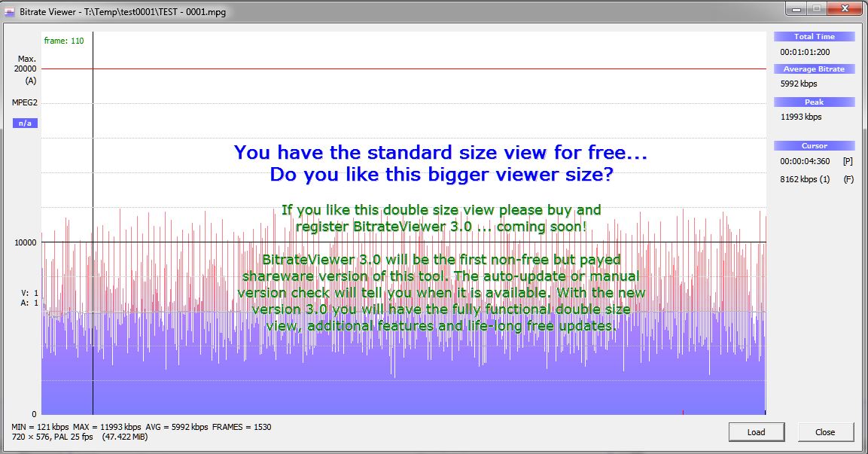Close the window with the red X
This screenshot has height=454, width=868.
click(x=845, y=10)
